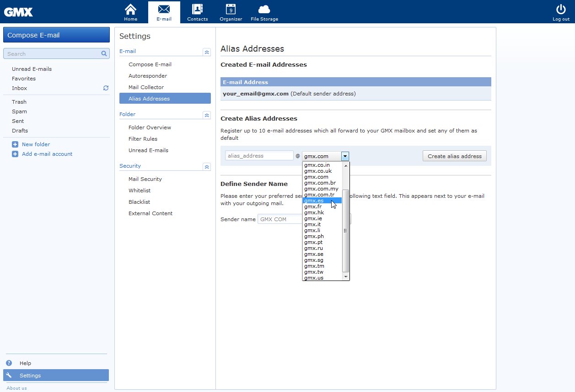Click the New folder link
575x392 pixels.
pyautogui.click(x=36, y=144)
